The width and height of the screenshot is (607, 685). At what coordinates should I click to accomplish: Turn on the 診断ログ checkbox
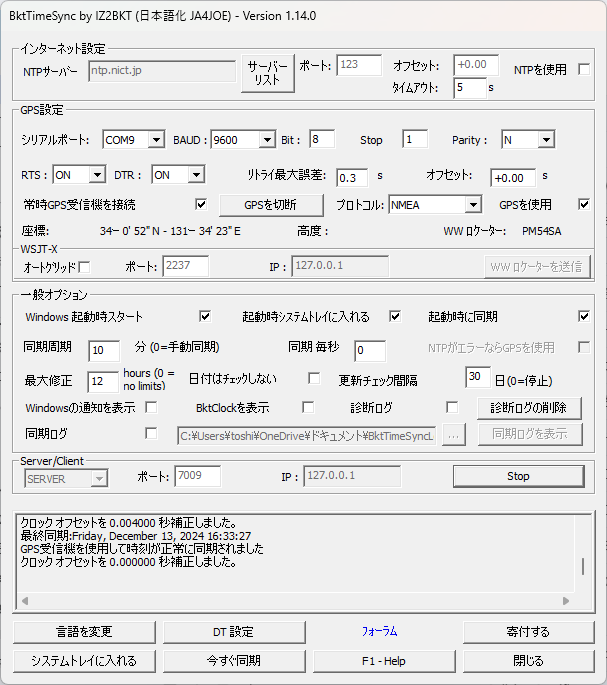pyautogui.click(x=452, y=408)
